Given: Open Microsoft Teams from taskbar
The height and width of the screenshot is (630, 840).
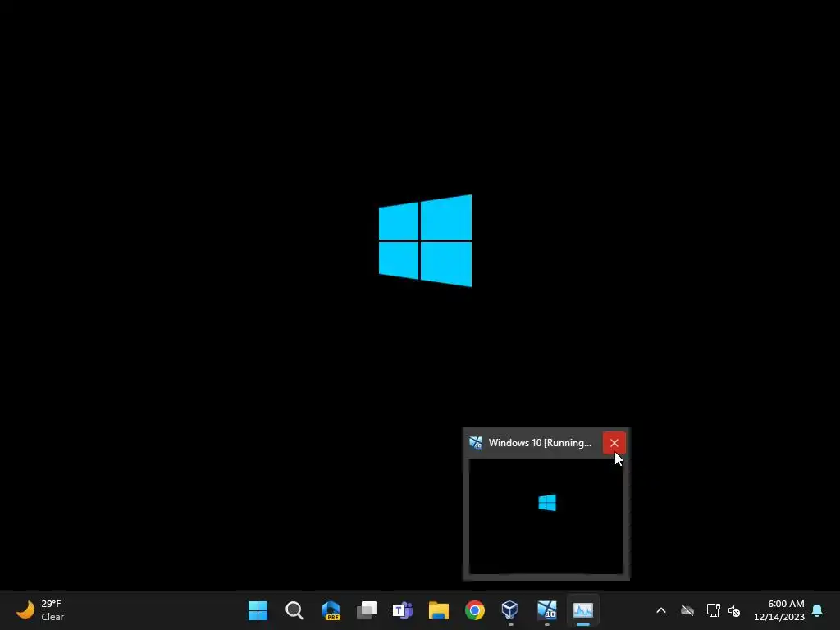Looking at the screenshot, I should coord(402,610).
